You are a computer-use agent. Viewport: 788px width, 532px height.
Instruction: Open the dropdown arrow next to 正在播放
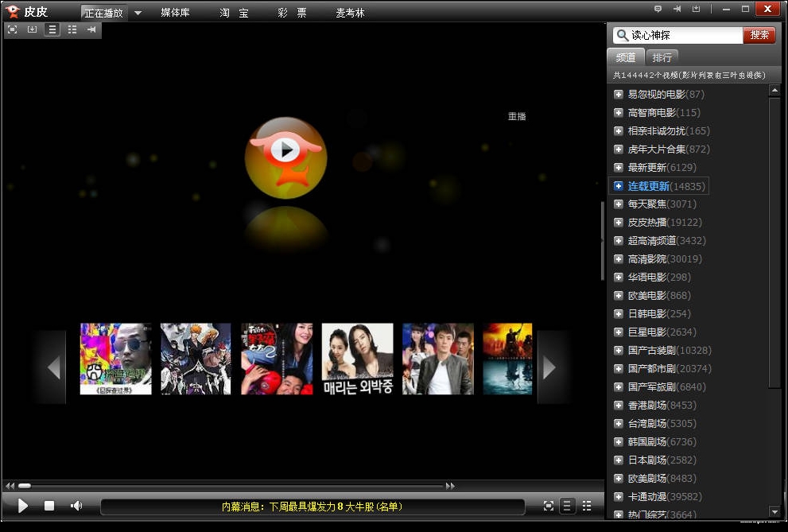click(138, 13)
